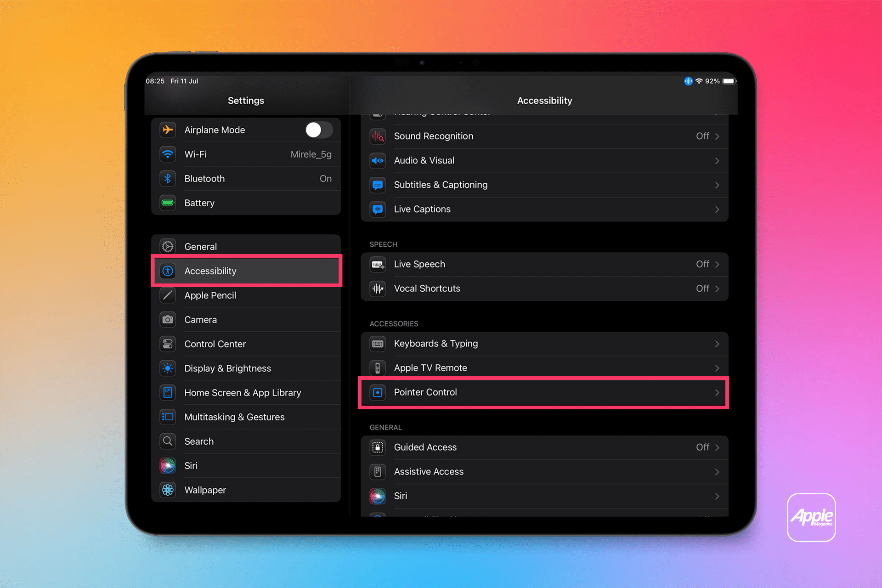Click the Subtitles & Captioning icon
Screen dimensions: 882x588
pyautogui.click(x=378, y=185)
